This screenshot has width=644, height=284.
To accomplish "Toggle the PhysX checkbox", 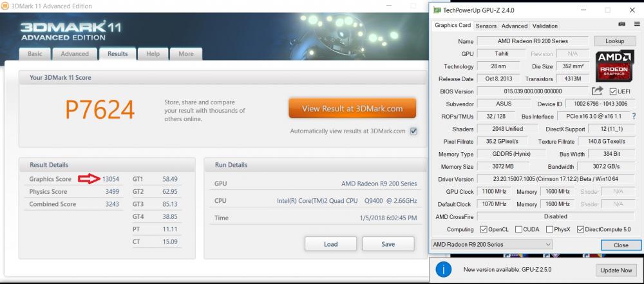I will tap(549, 229).
